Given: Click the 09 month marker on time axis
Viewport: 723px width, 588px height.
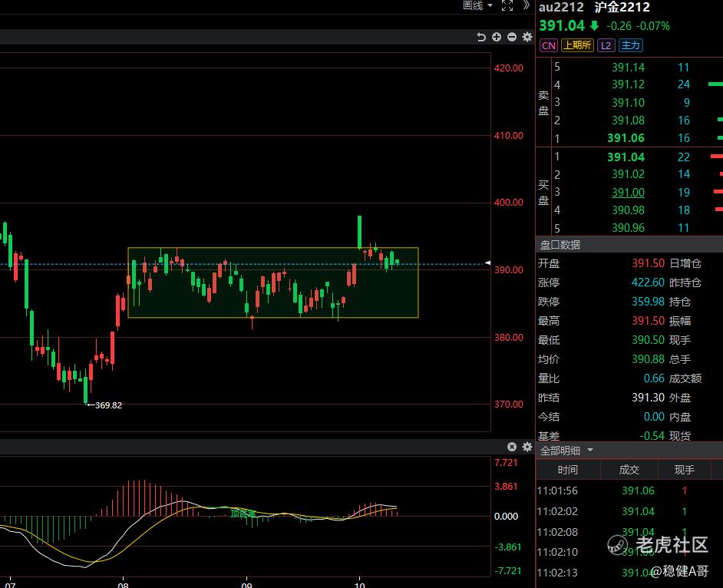Looking at the screenshot, I should point(246,585).
